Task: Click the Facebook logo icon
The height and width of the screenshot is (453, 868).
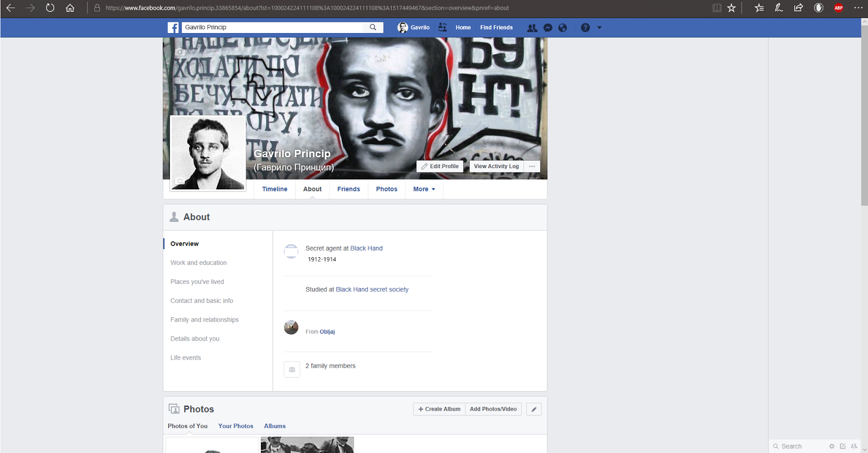Action: (173, 28)
